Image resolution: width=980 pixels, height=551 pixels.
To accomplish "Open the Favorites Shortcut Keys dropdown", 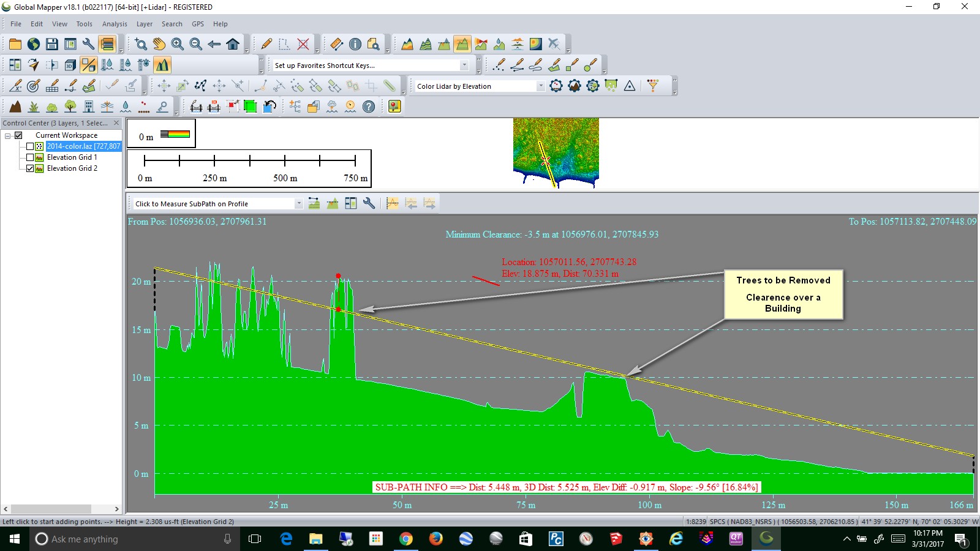I will [464, 65].
